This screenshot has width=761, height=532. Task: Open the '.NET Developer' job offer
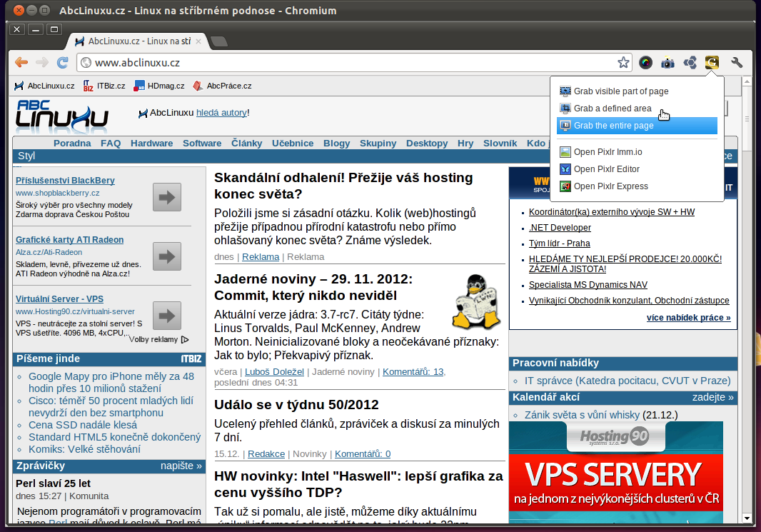point(560,228)
